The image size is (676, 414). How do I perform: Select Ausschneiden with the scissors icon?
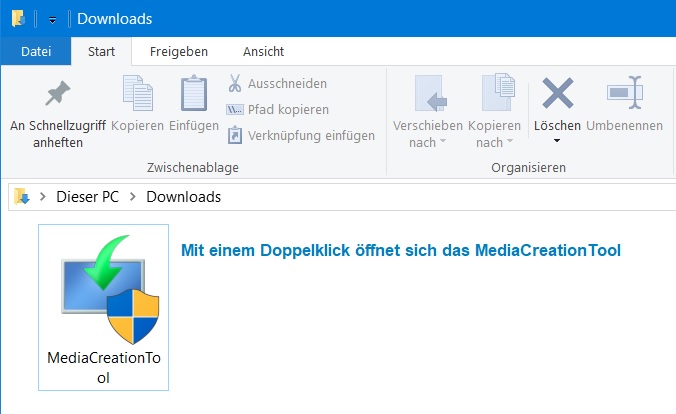(x=277, y=83)
